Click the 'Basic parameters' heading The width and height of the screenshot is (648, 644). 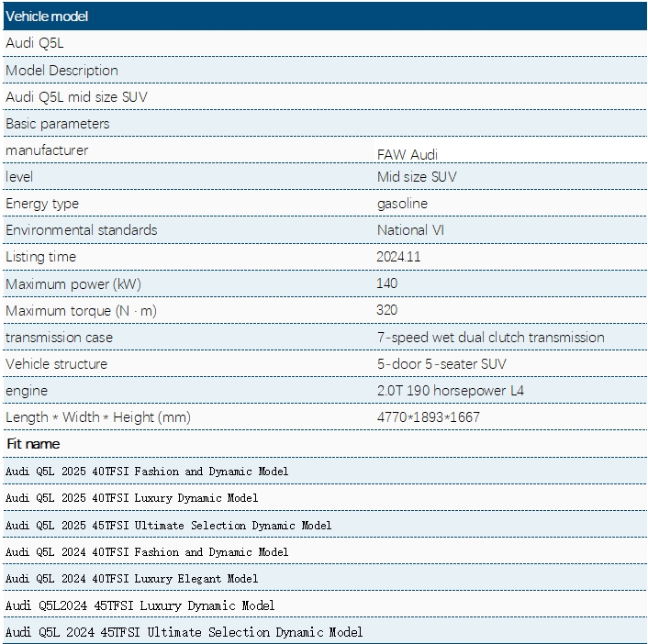point(58,124)
